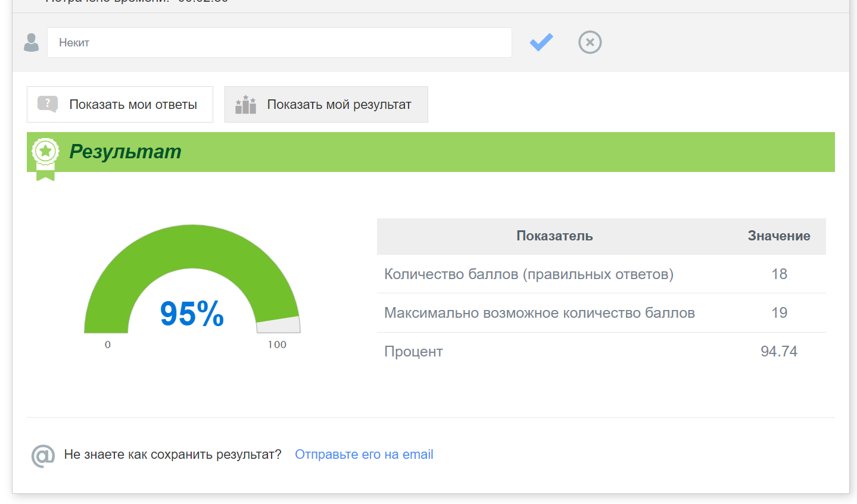857x504 pixels.
Task: Click the 95% value in the gauge
Action: tap(192, 314)
